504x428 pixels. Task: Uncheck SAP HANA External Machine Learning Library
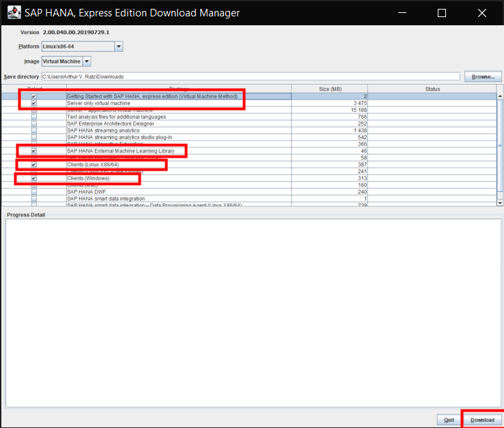pos(34,151)
